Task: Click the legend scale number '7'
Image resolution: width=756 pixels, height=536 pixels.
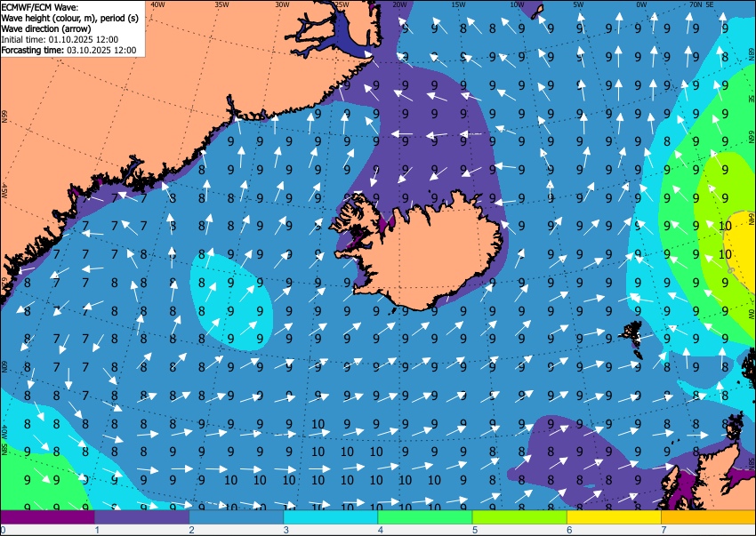Action: coord(664,530)
